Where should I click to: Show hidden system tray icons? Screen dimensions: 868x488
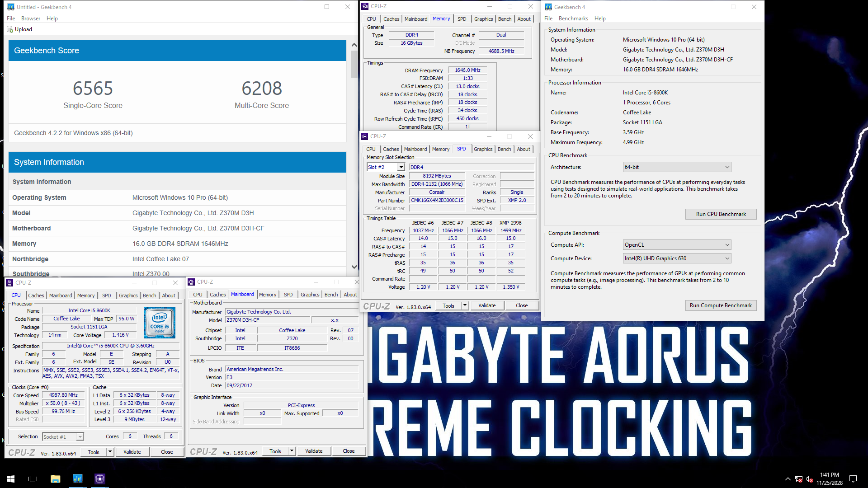coord(788,479)
